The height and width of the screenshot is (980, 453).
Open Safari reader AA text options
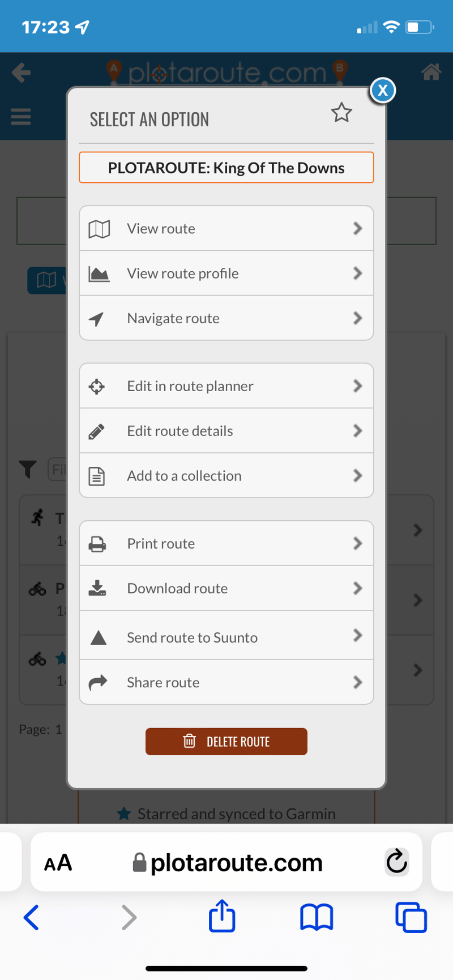(x=58, y=863)
